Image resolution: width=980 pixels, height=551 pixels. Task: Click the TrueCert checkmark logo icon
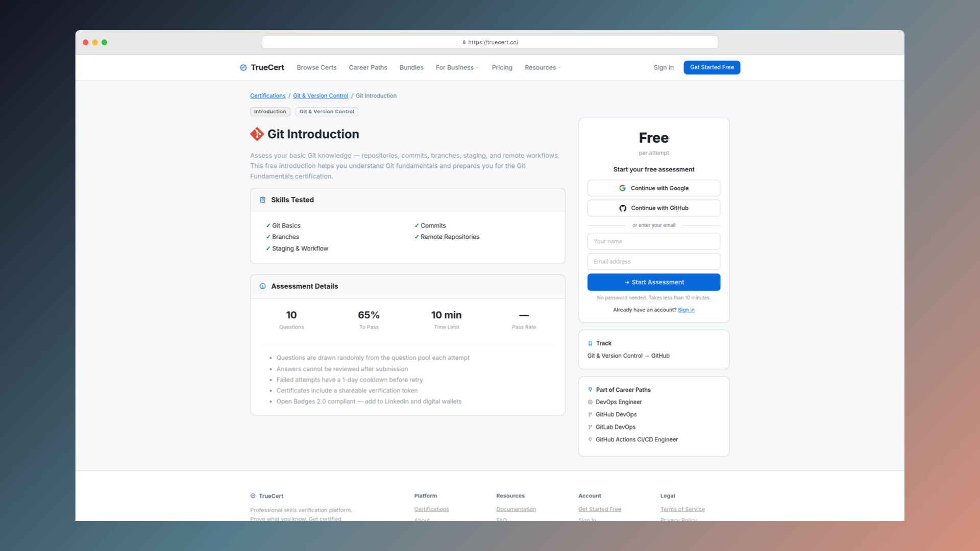243,67
